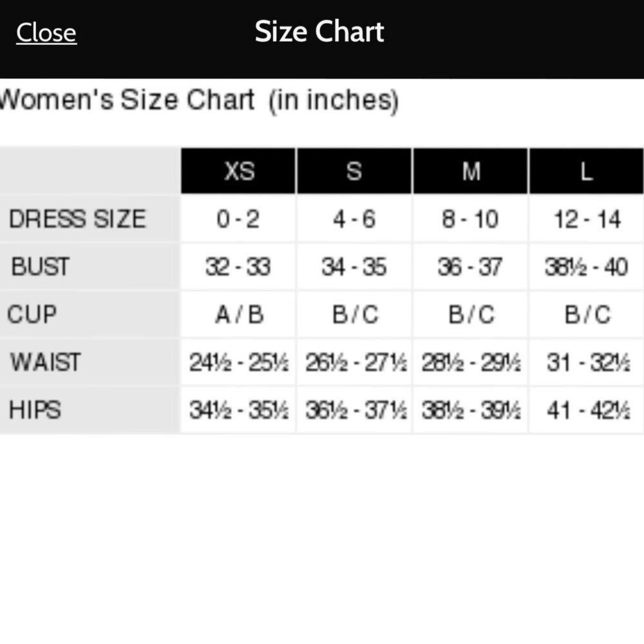Click the DRESS SIZE row label
Image resolution: width=644 pixels, height=644 pixels.
coord(77,220)
